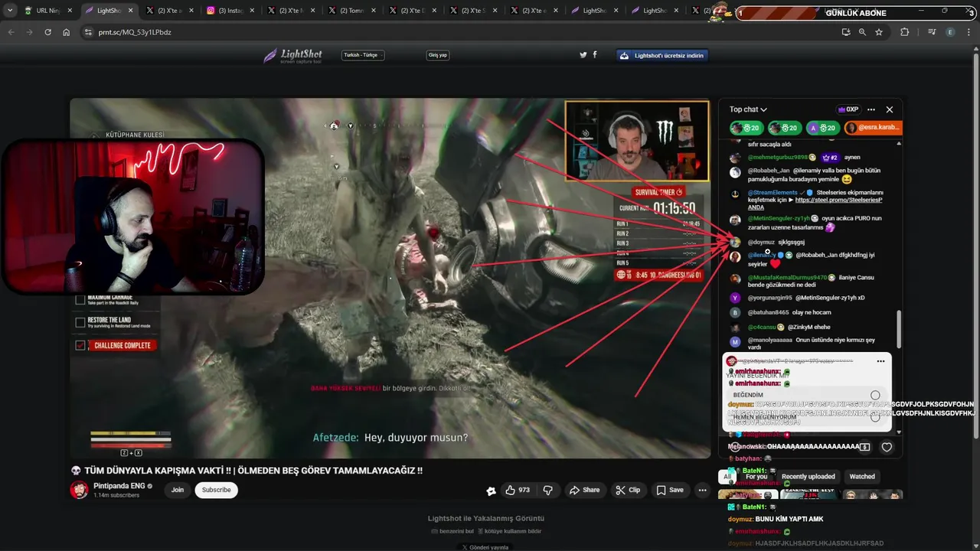Click the Save button
This screenshot has height=551, width=980.
(x=670, y=490)
